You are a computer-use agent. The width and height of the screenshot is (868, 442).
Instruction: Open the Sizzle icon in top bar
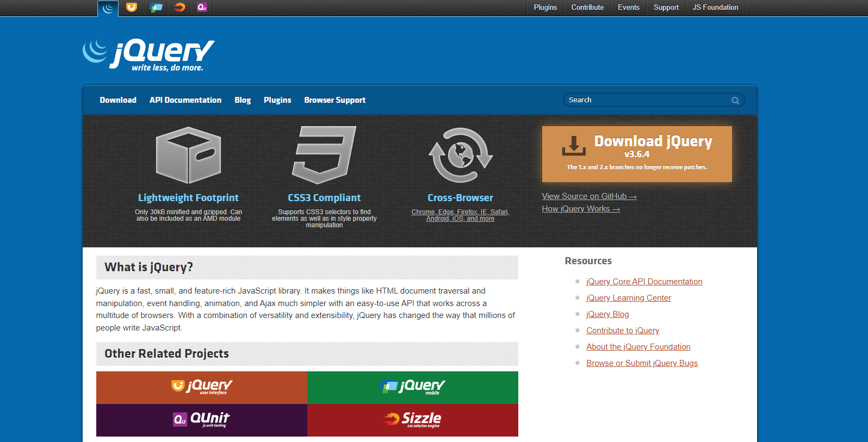(179, 7)
